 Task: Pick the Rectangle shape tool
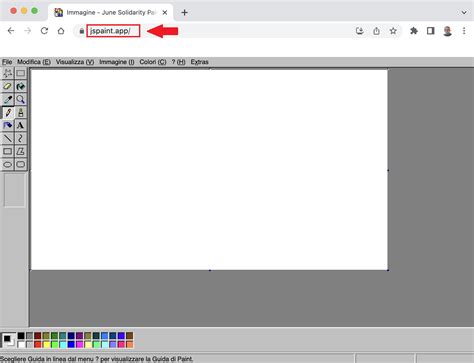click(8, 151)
